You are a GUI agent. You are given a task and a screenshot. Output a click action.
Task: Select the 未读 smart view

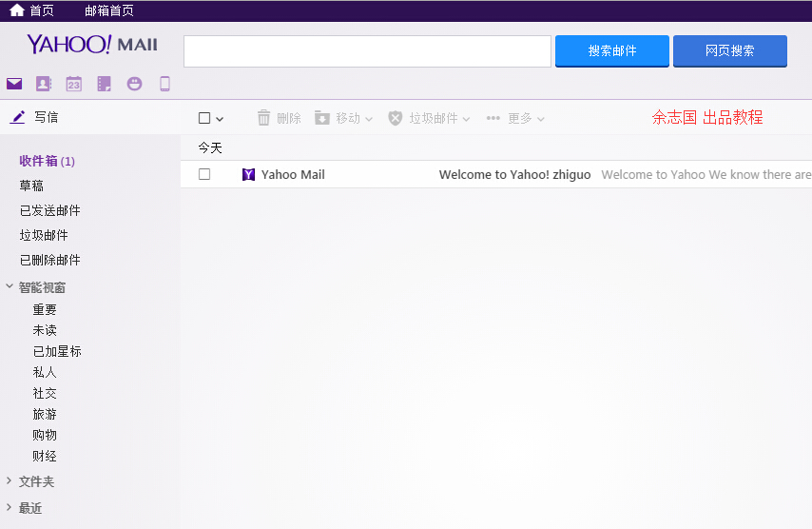click(45, 330)
